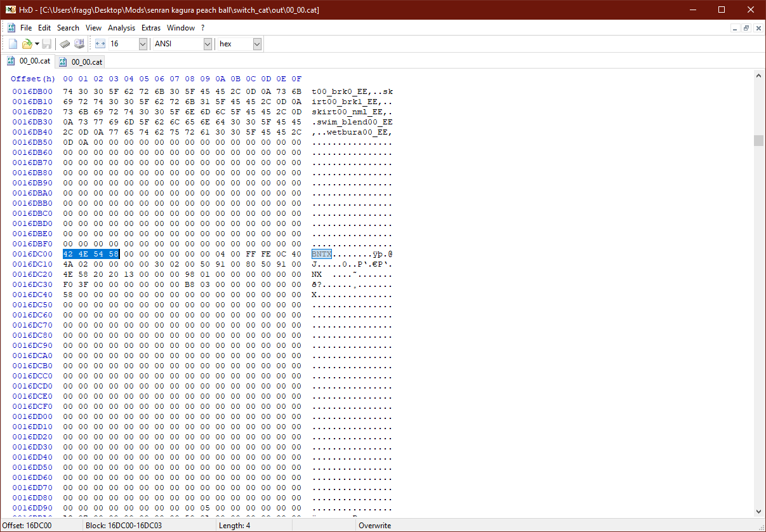766x532 pixels.
Task: Click the 'Offset: 16DC00' status bar entry
Action: [x=27, y=526]
